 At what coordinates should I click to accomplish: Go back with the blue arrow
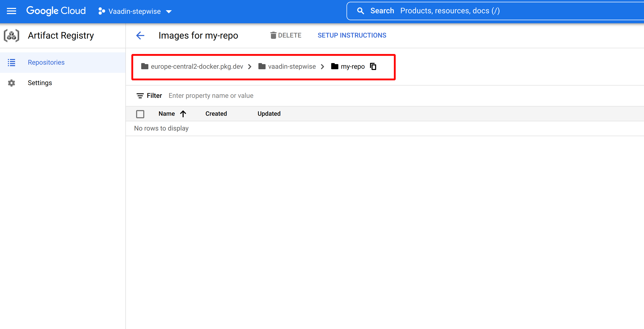pos(140,36)
